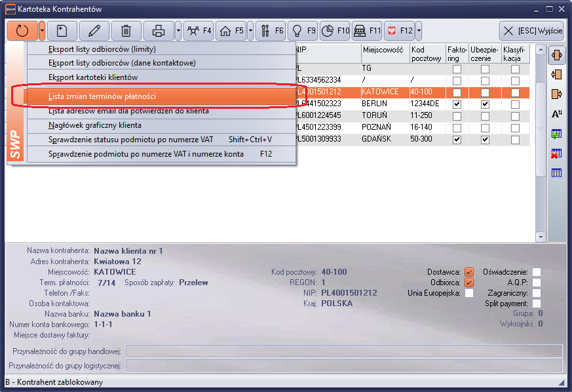Click the 'Przynależność do grupy handlowej' field
Screen dimensions: 572x392
pos(343,351)
